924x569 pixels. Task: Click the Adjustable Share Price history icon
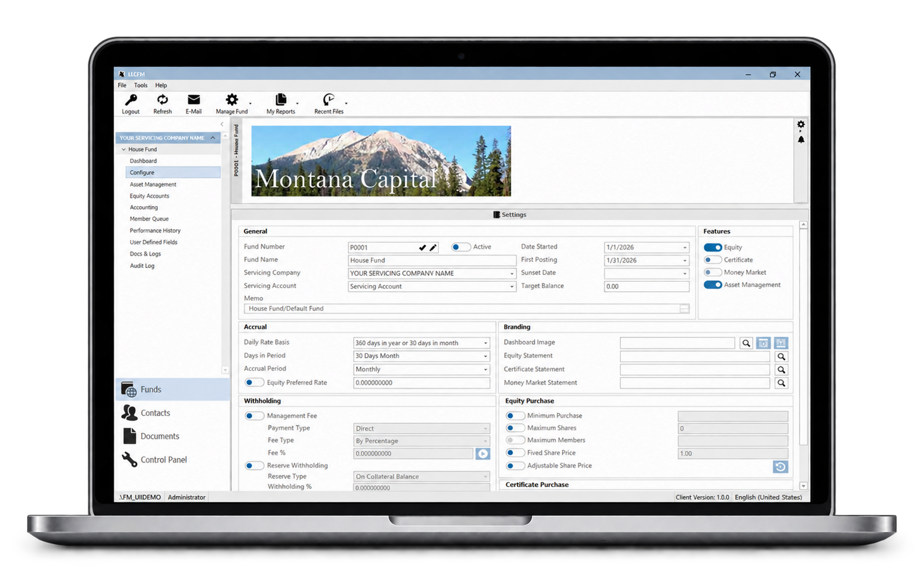coord(780,467)
